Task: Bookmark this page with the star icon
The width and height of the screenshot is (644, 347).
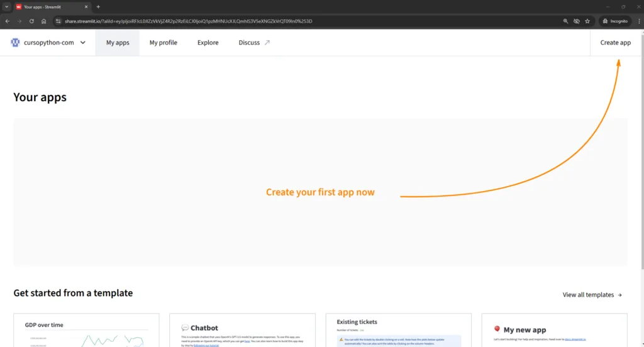Action: (587, 21)
